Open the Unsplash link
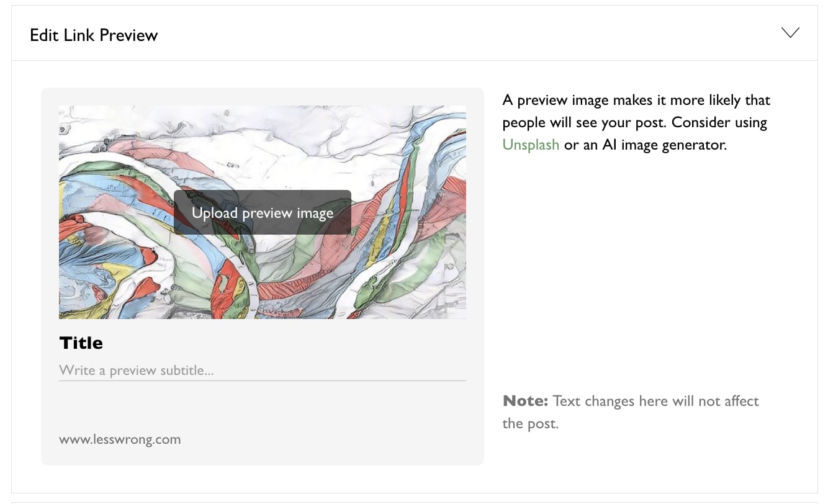This screenshot has height=504, width=828. pos(531,145)
